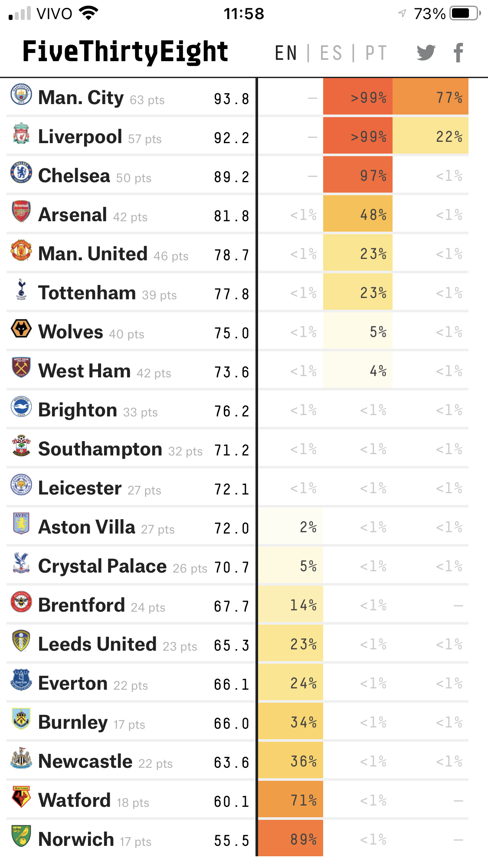The image size is (488, 868).
Task: Open the Crystal Palace team link
Action: 102,566
